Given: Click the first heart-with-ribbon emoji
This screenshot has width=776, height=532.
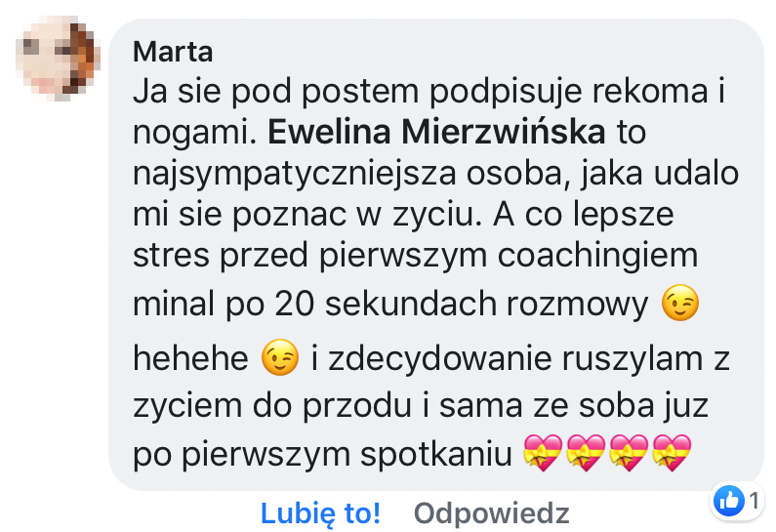Looking at the screenshot, I should point(543,452).
